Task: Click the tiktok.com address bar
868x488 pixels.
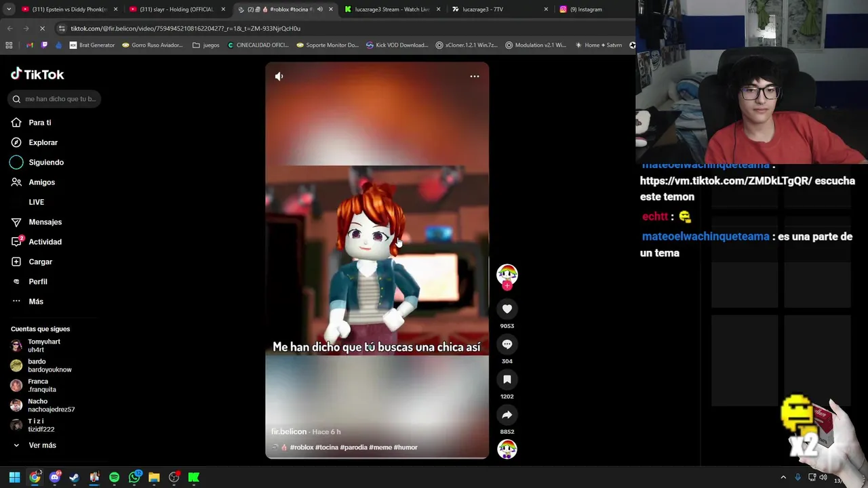Action: 339,28
